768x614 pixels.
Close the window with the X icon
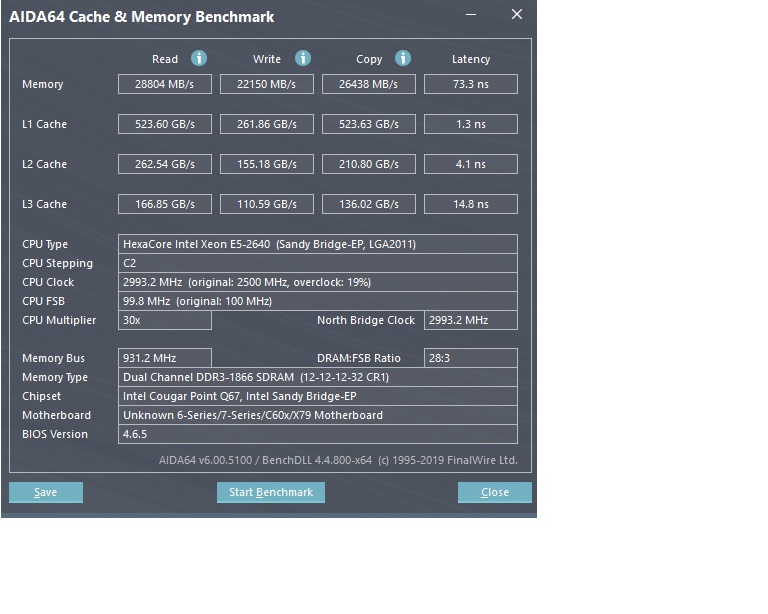click(517, 14)
